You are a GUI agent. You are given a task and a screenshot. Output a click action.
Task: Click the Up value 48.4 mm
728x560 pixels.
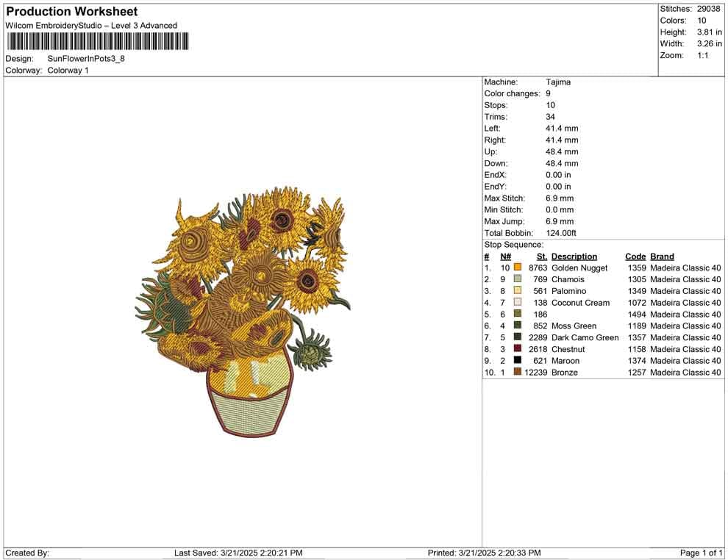click(562, 151)
